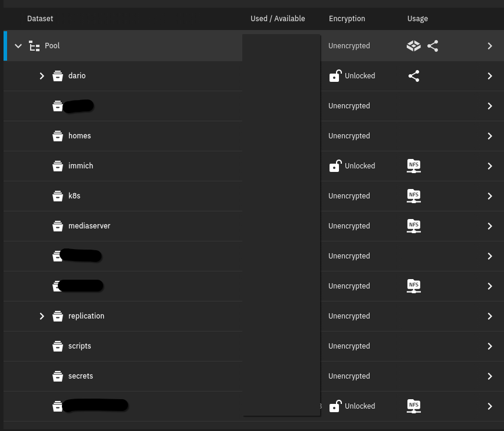Open details arrow for secrets dataset
This screenshot has width=504, height=431.
pyautogui.click(x=490, y=376)
